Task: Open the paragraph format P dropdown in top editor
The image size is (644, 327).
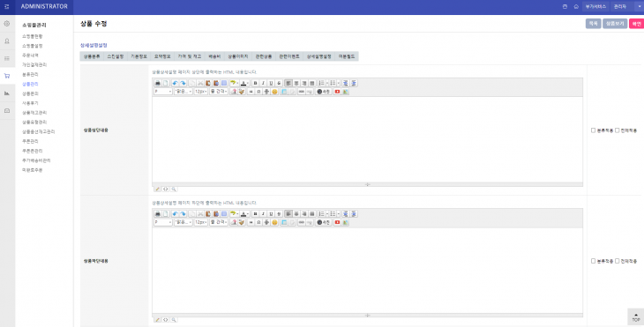Action: [162, 92]
